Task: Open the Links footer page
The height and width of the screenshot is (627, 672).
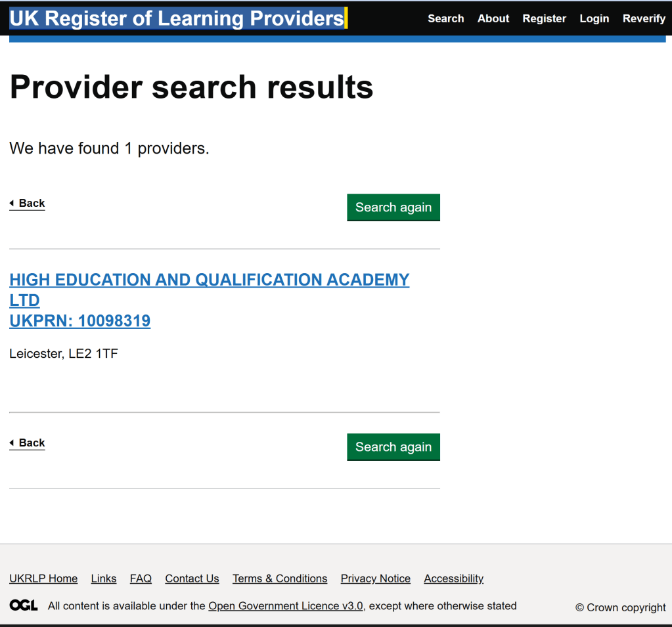Action: coord(104,578)
